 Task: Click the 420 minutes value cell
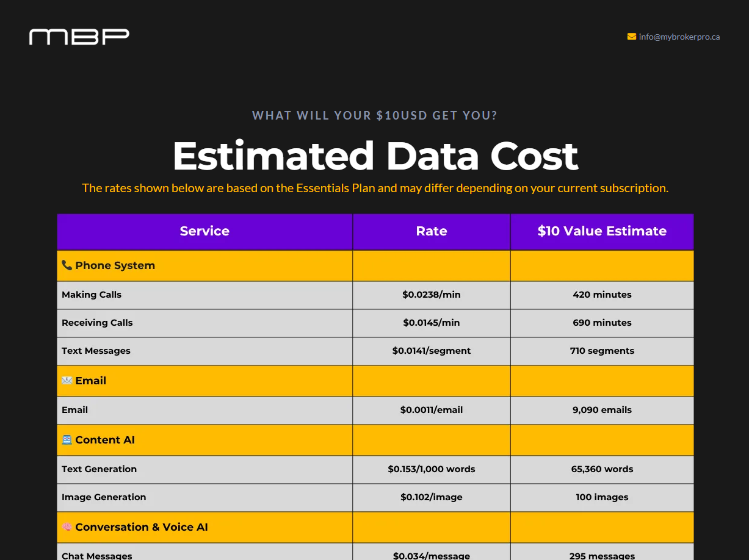602,295
